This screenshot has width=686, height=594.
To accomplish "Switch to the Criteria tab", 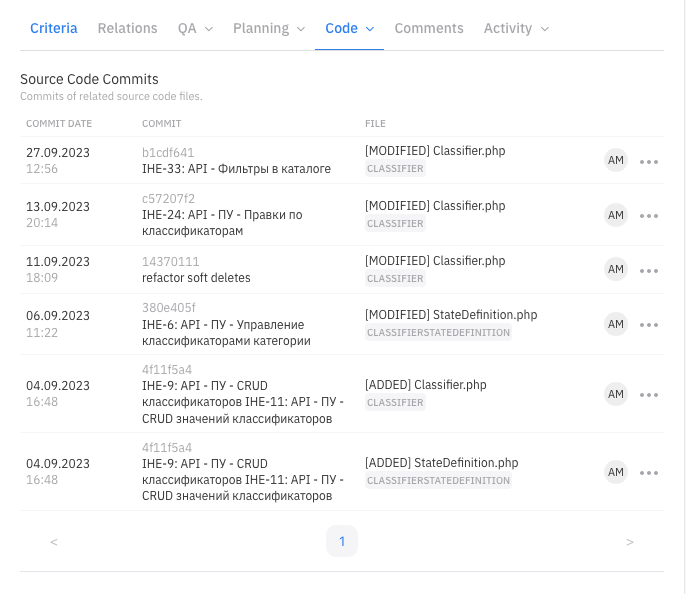I will pyautogui.click(x=54, y=28).
